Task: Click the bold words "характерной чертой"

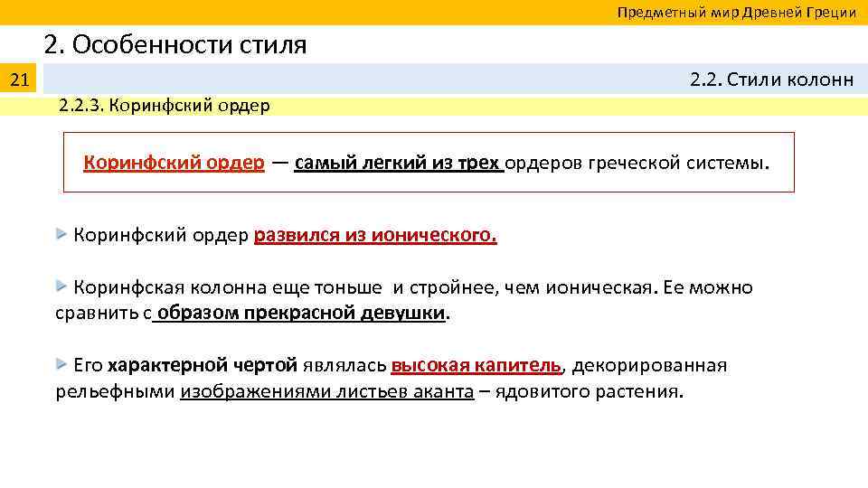Action: pyautogui.click(x=202, y=365)
